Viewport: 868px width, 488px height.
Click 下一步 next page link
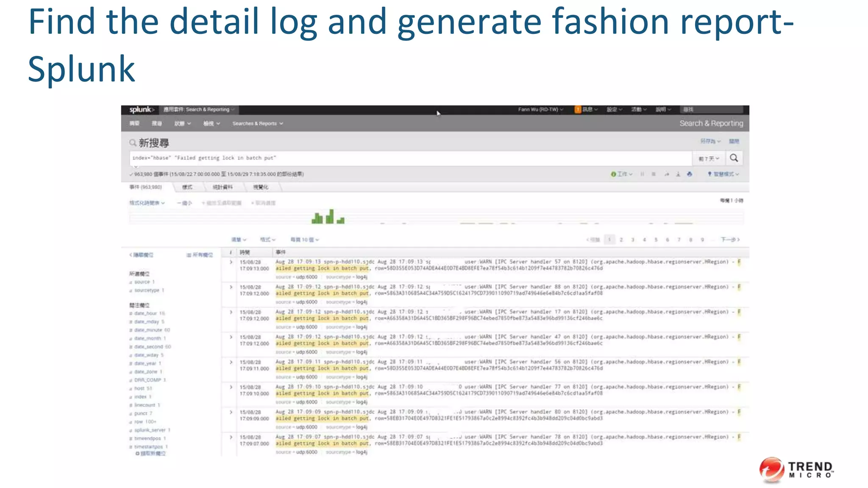tap(730, 240)
